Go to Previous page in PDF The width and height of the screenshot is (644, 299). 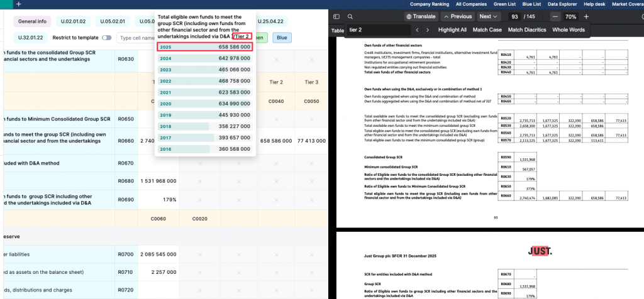point(457,16)
